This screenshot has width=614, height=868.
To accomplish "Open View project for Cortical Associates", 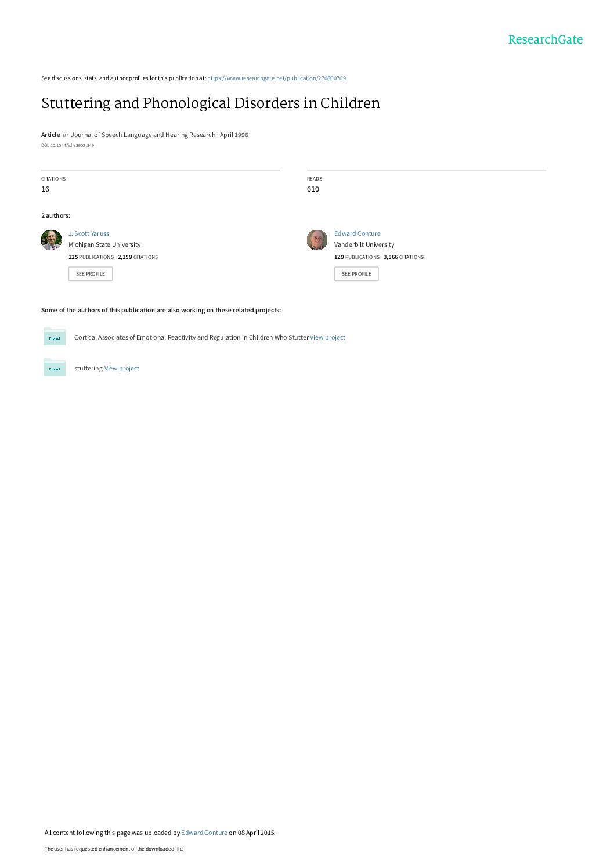I will (x=327, y=337).
